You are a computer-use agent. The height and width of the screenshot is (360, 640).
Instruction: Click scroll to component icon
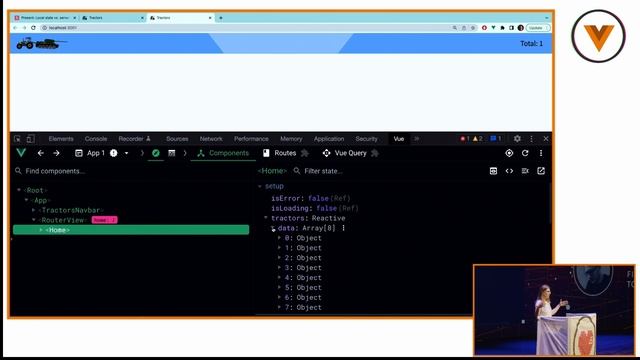(493, 171)
